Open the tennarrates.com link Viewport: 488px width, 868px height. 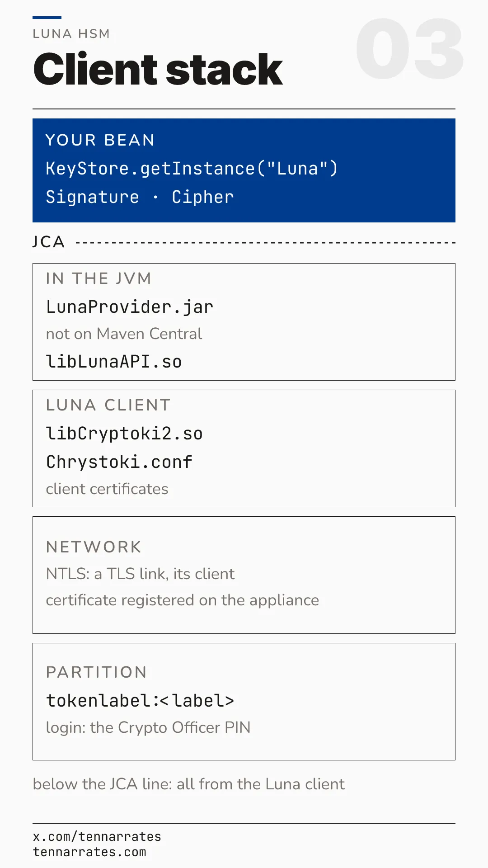point(89,852)
